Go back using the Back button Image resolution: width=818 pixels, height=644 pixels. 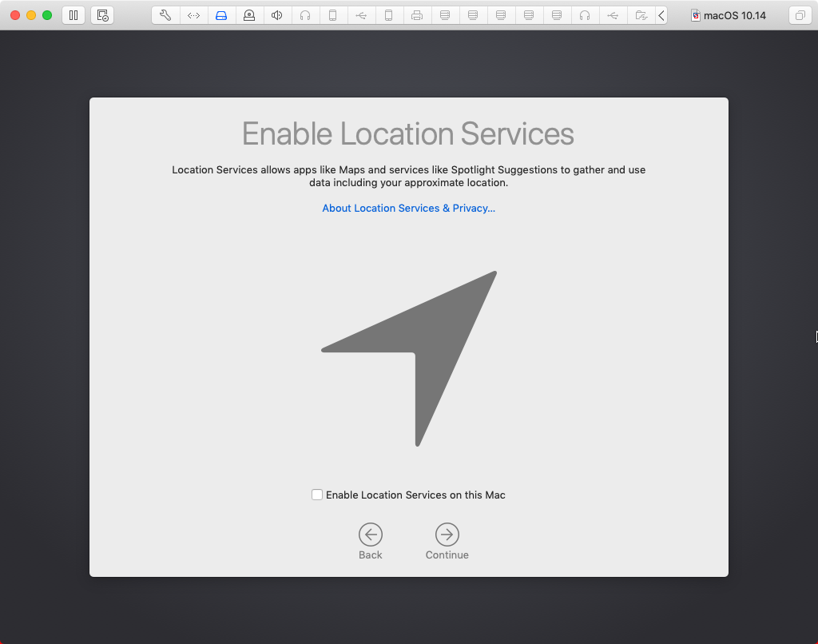(x=370, y=535)
